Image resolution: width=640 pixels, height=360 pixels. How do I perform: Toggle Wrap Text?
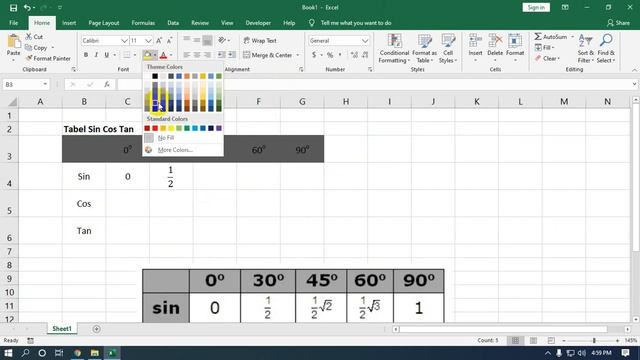click(x=260, y=40)
